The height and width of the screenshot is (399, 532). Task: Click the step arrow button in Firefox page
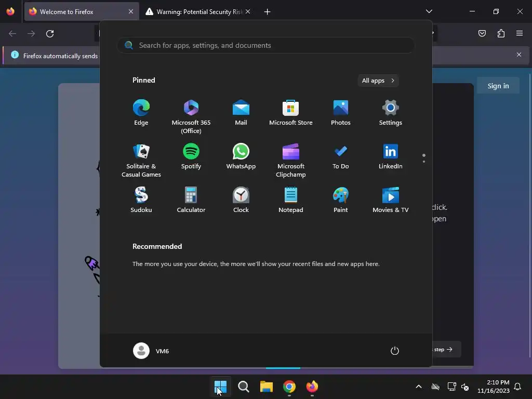[446, 349]
